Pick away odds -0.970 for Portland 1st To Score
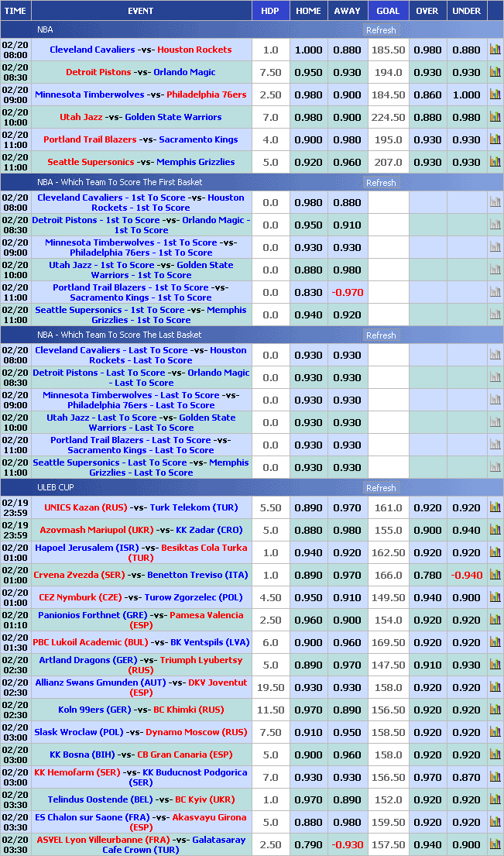Screen dimensions: 504x856 pyautogui.click(x=347, y=293)
